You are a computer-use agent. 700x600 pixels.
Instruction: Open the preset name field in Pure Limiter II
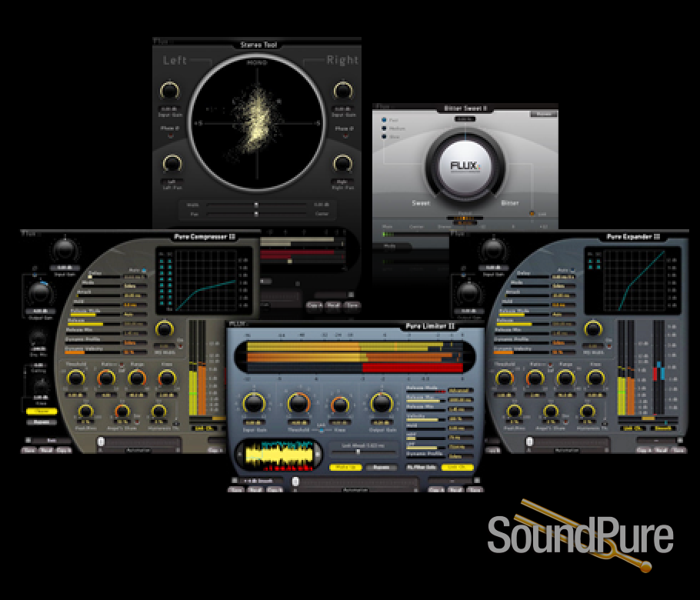260,481
